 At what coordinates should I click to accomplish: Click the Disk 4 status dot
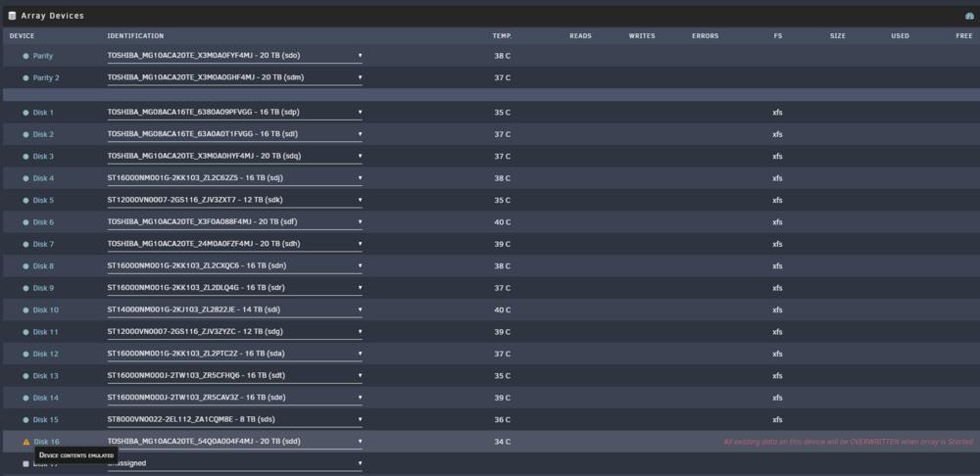click(25, 178)
